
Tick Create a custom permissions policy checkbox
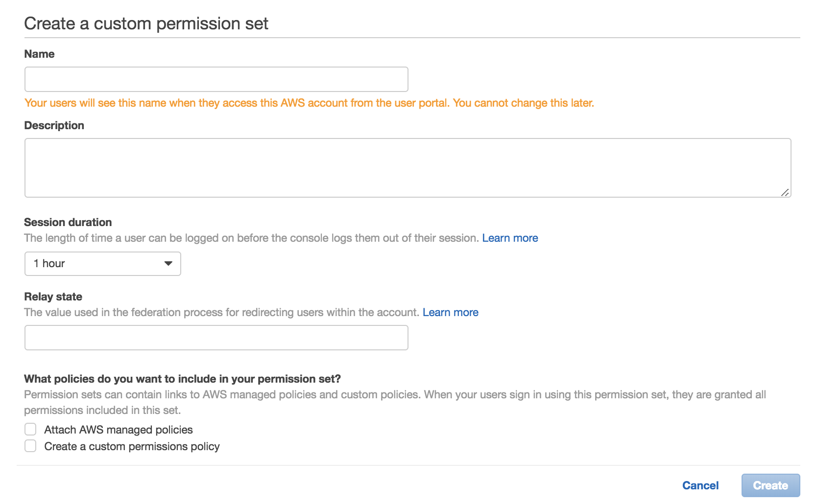(30, 446)
